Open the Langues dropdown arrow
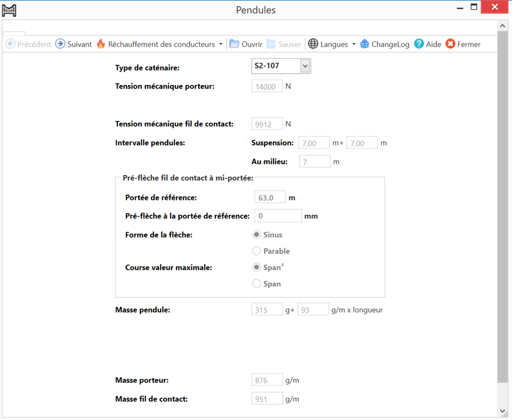Image resolution: width=512 pixels, height=420 pixels. coord(353,45)
